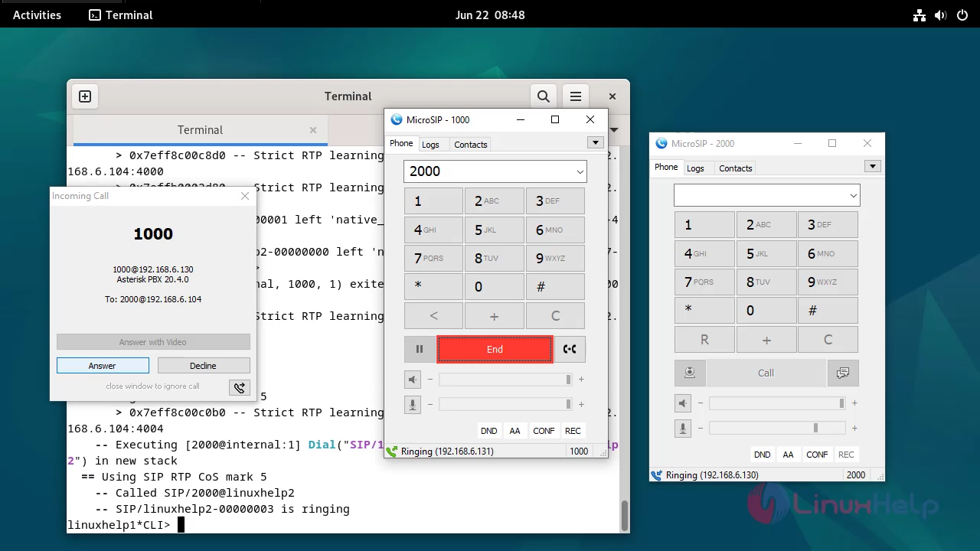
Task: Open MicroSIP 1000 menu dropdown arrow
Action: [x=595, y=142]
